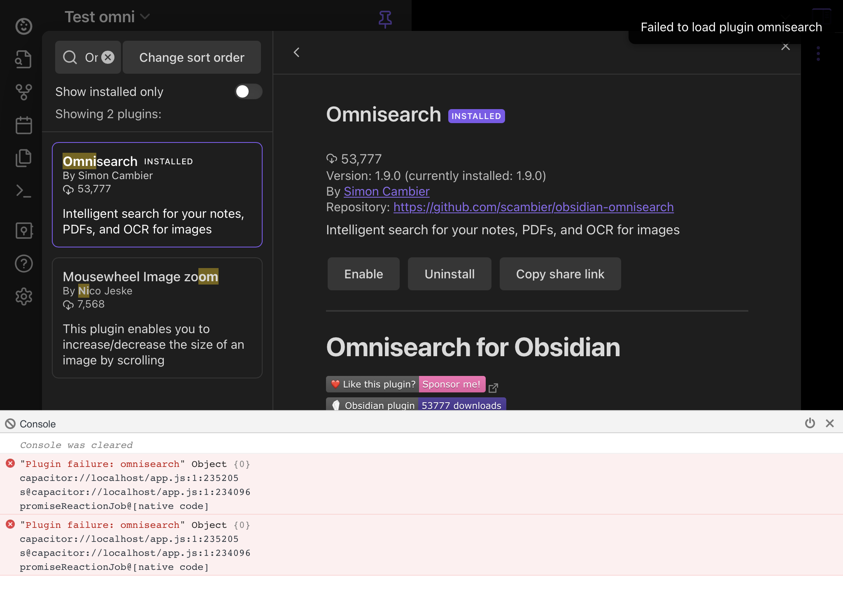Image resolution: width=843 pixels, height=616 pixels.
Task: Click Change sort order
Action: tap(192, 57)
